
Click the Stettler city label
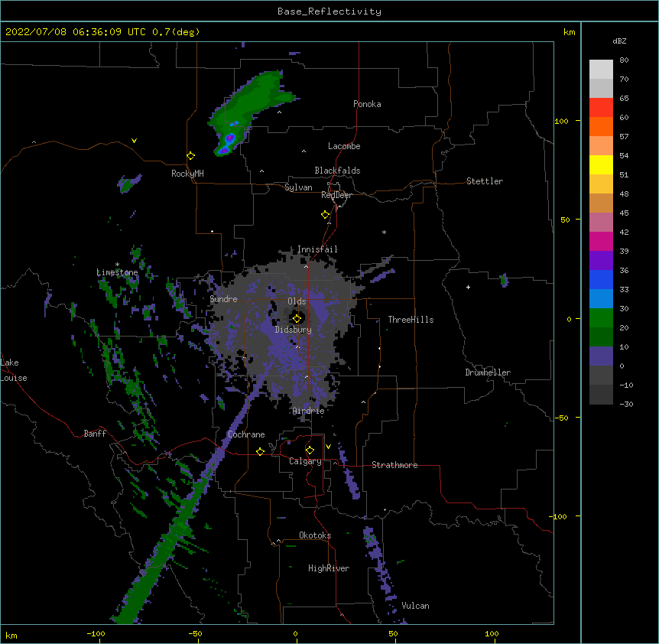[x=485, y=181]
